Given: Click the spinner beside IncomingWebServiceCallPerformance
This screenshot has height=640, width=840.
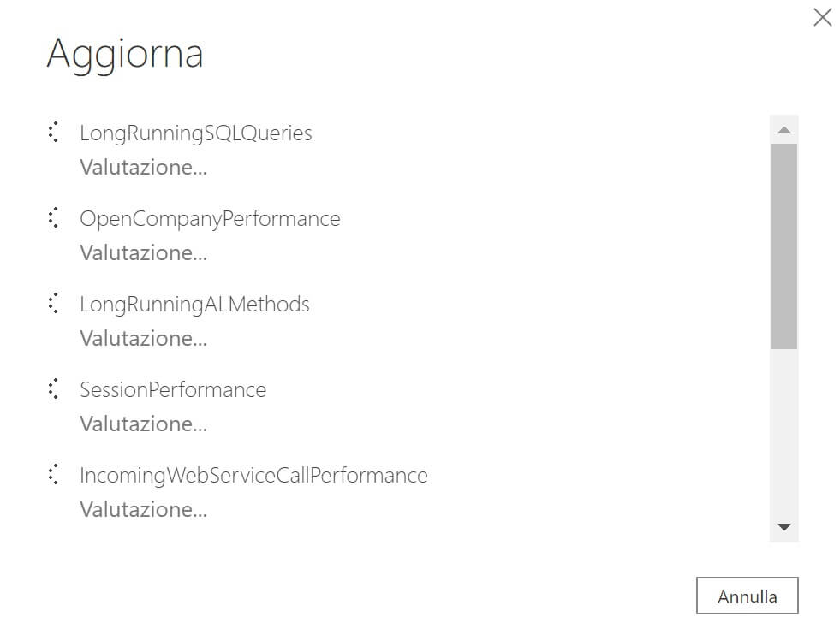Looking at the screenshot, I should [53, 475].
